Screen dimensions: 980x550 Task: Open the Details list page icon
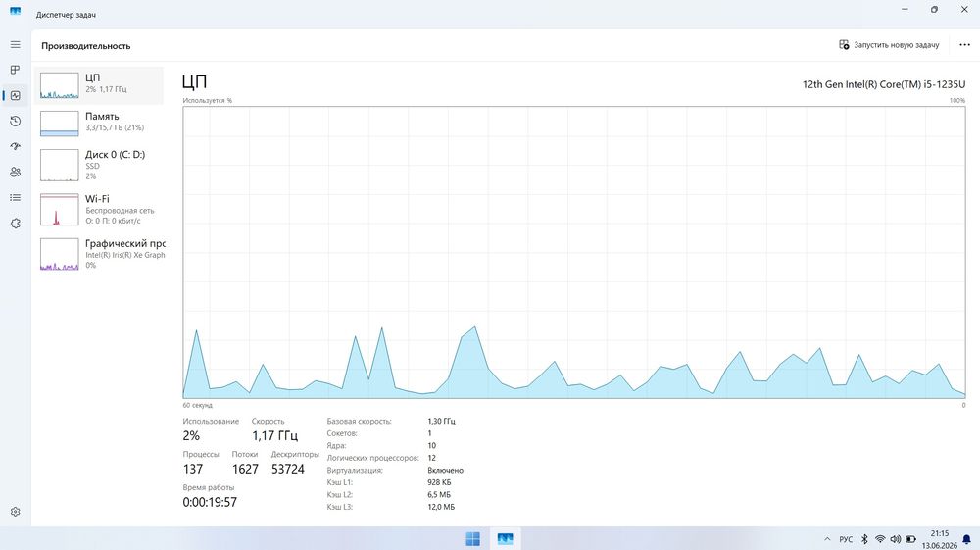pyautogui.click(x=15, y=197)
